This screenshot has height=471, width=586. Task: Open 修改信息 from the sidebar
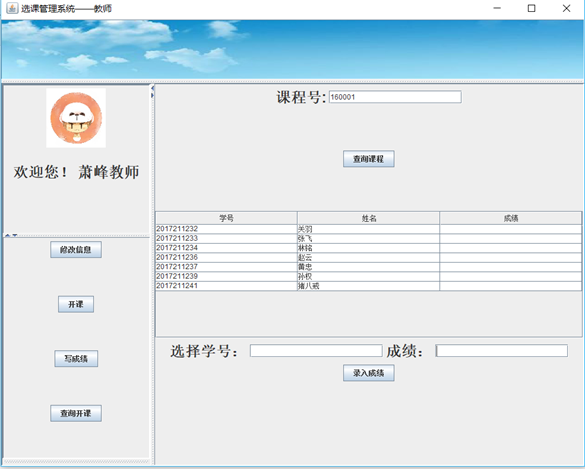(76, 250)
